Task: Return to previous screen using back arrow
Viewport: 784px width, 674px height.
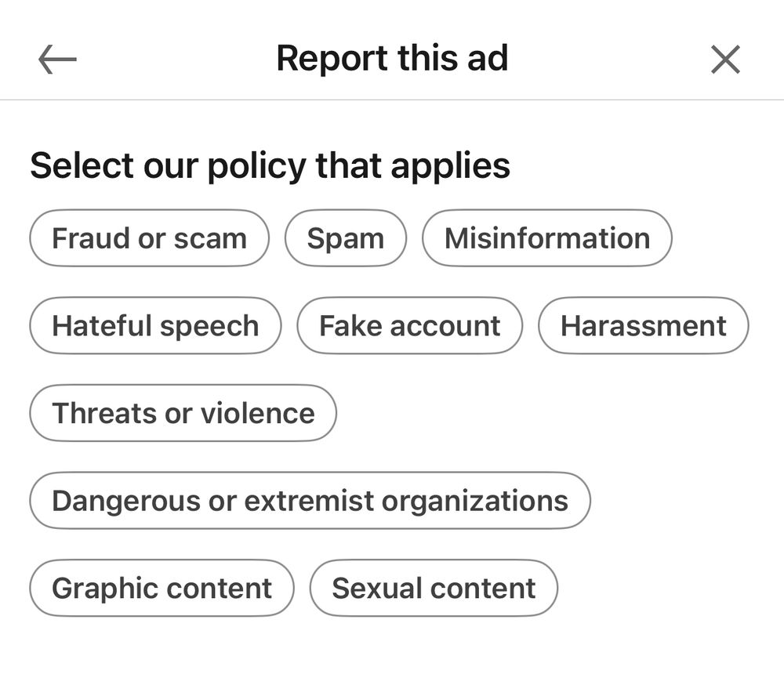Action: click(55, 59)
